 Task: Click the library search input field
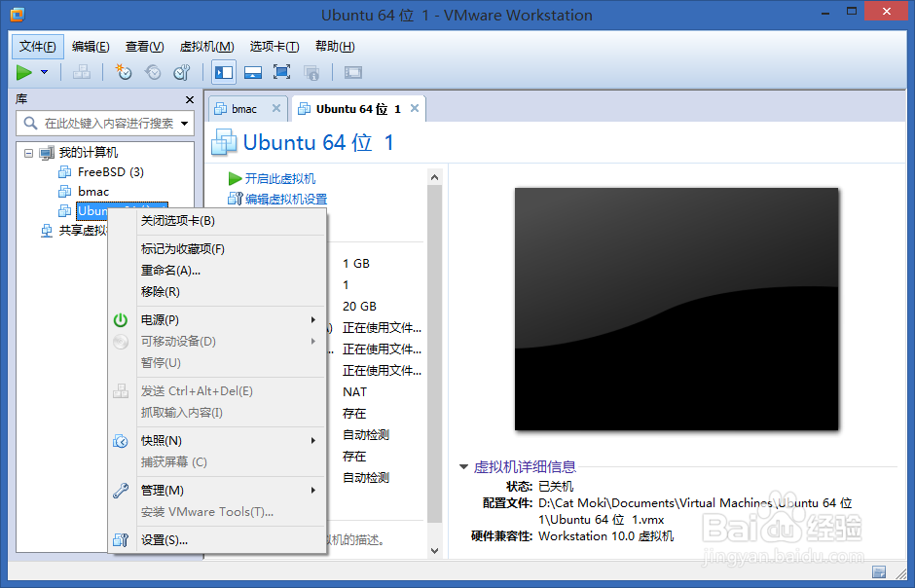(105, 123)
